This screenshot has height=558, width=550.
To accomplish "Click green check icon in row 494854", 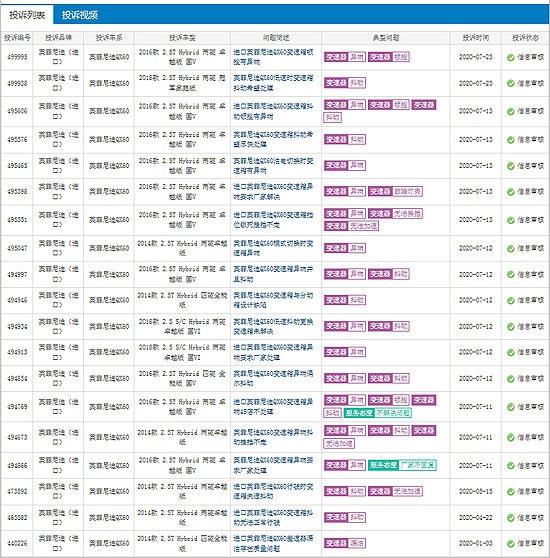I will [x=511, y=379].
